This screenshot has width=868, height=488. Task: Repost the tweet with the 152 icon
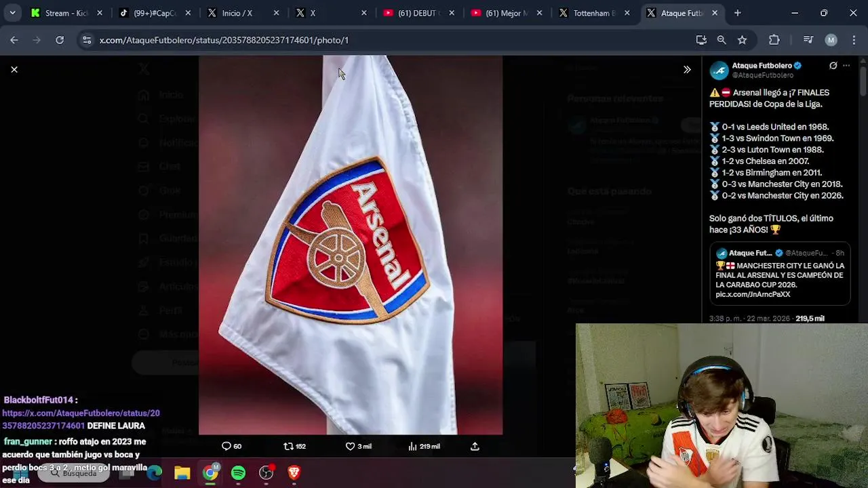(x=294, y=446)
